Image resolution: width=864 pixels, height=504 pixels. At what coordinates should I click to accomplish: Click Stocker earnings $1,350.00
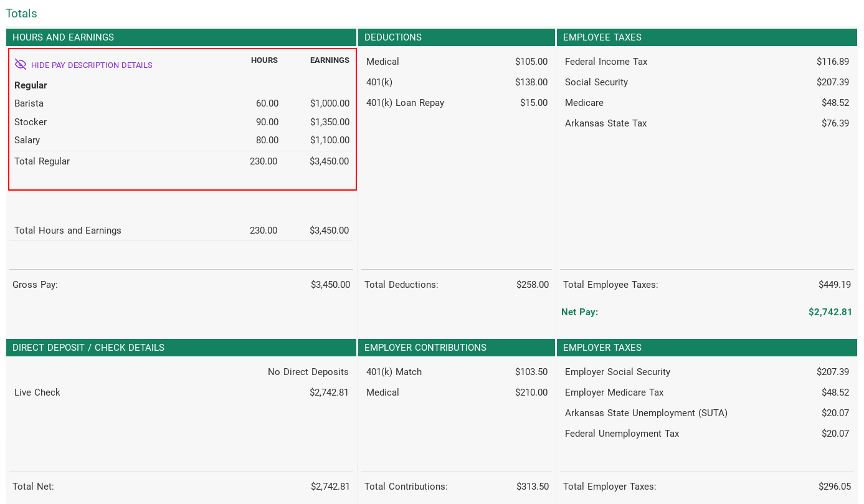tap(330, 122)
